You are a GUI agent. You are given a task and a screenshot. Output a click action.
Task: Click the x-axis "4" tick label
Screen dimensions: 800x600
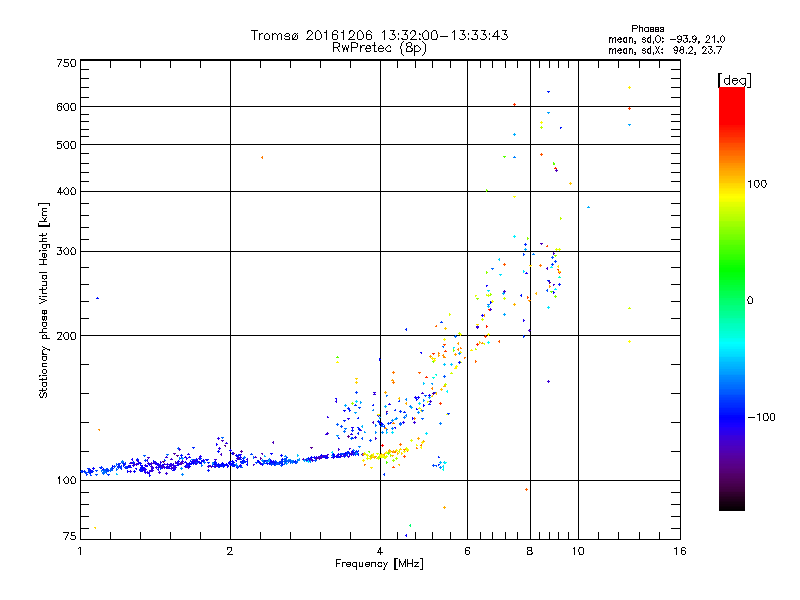pyautogui.click(x=380, y=551)
